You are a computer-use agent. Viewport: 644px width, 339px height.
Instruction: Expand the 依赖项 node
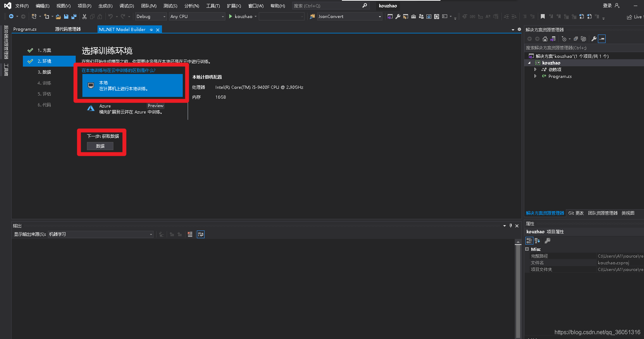tap(535, 69)
